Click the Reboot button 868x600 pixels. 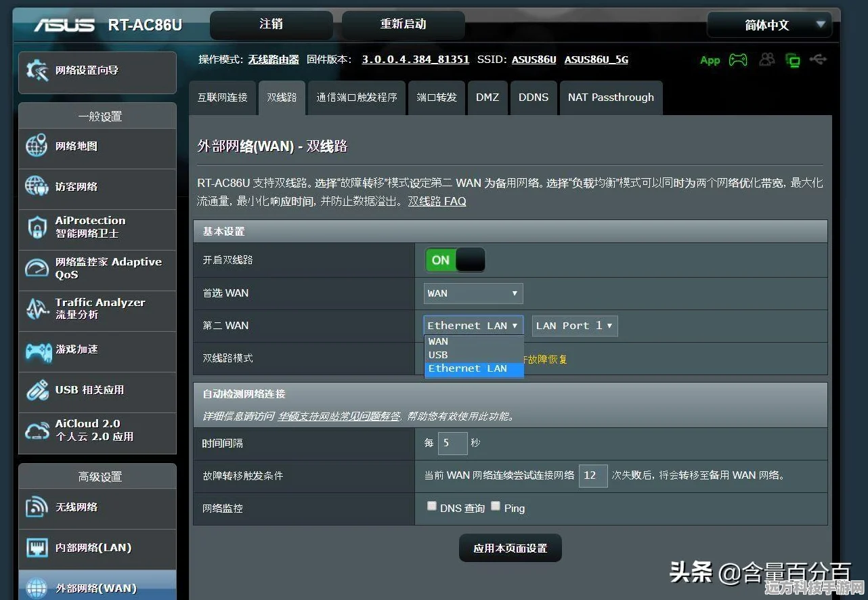pyautogui.click(x=404, y=25)
